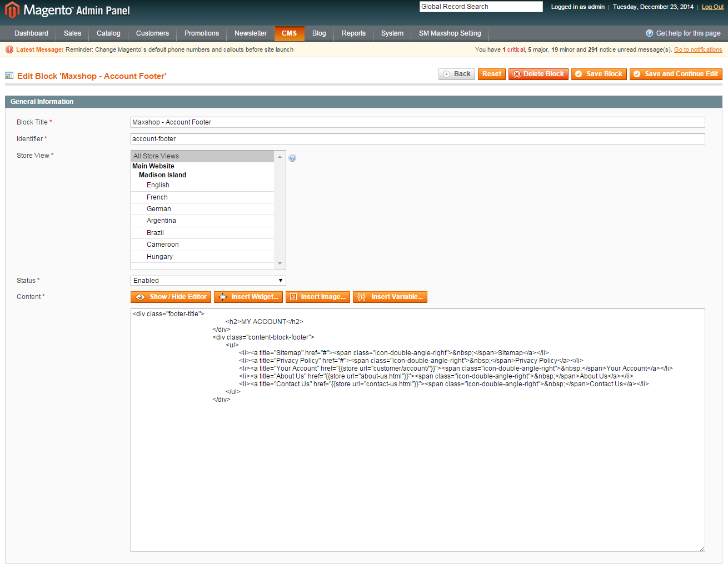Click the CMS block page icon beside title

(9, 76)
